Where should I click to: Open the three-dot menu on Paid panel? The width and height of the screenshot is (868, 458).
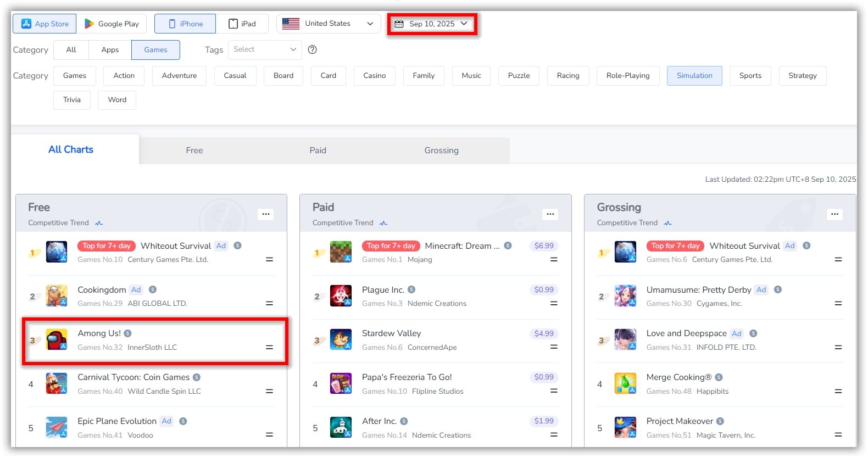pos(550,214)
